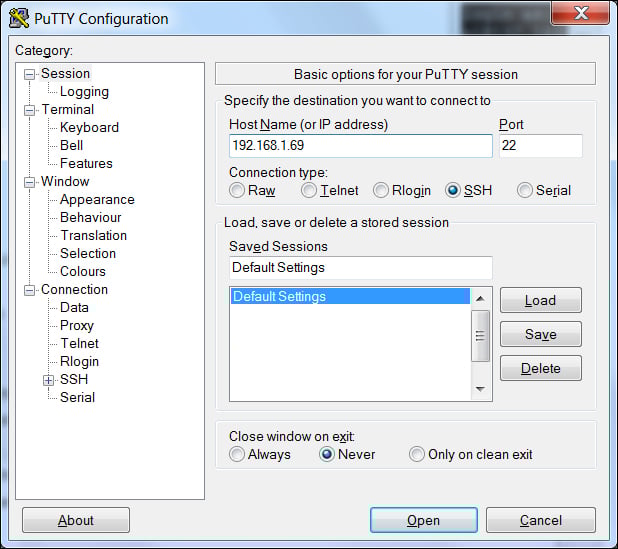The height and width of the screenshot is (549, 618).
Task: Collapse the Connection category node
Action: pyautogui.click(x=30, y=290)
